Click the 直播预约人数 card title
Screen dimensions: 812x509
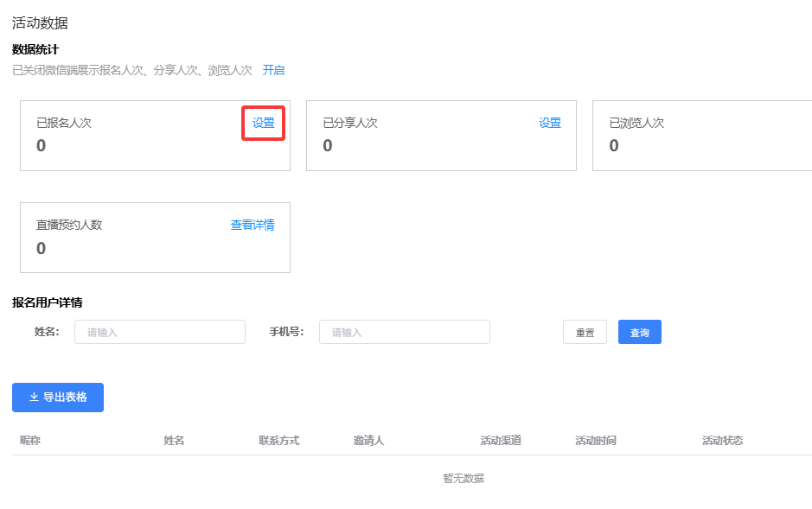click(x=69, y=225)
